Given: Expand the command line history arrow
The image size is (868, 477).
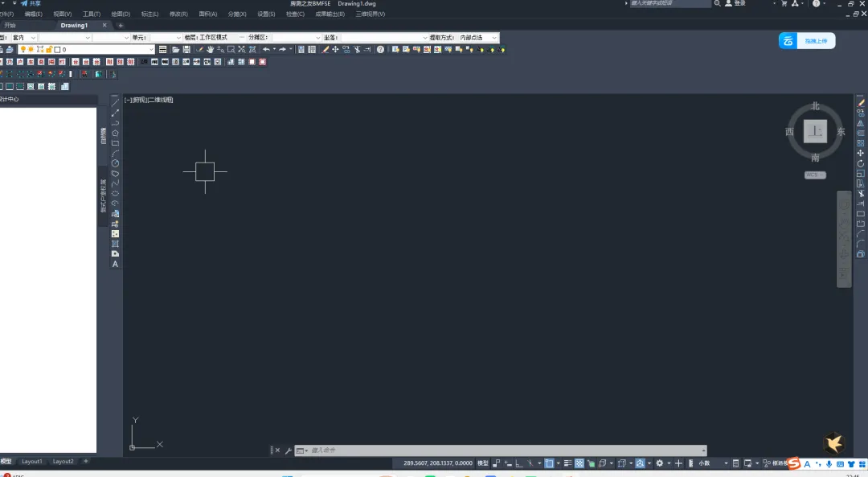Looking at the screenshot, I should [x=703, y=451].
